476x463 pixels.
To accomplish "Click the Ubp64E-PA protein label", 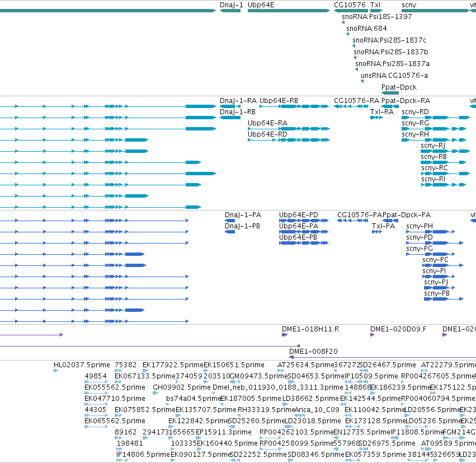I will click(x=299, y=226).
